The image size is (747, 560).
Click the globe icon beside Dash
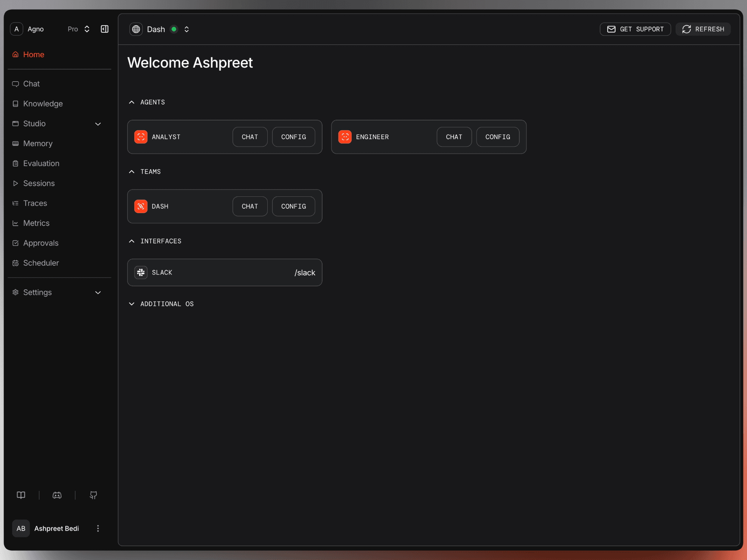(x=136, y=29)
